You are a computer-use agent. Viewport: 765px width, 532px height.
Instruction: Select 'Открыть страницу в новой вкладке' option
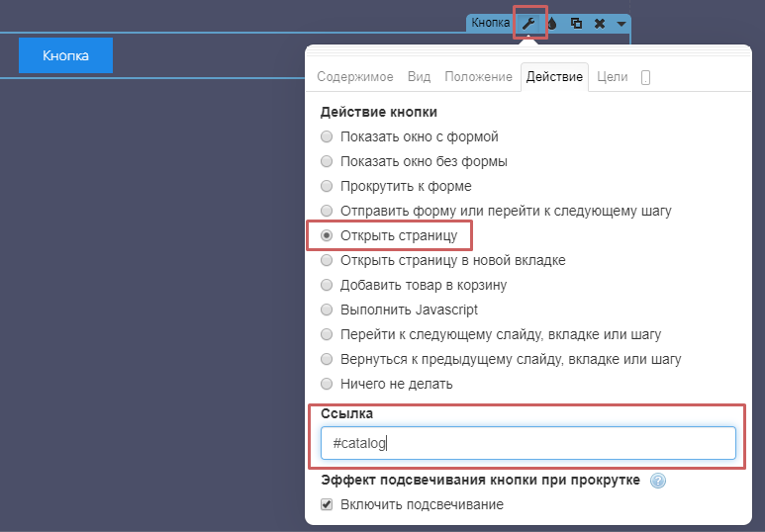click(327, 260)
